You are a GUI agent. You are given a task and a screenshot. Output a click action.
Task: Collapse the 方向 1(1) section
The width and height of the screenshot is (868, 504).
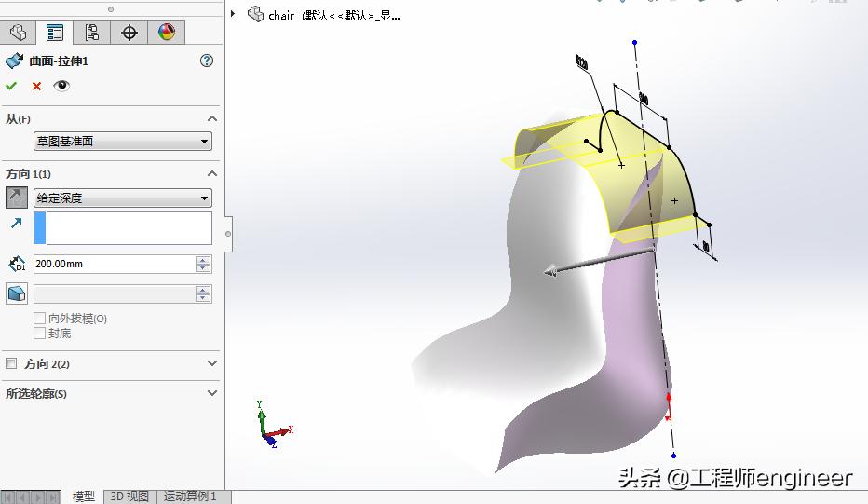pyautogui.click(x=212, y=173)
